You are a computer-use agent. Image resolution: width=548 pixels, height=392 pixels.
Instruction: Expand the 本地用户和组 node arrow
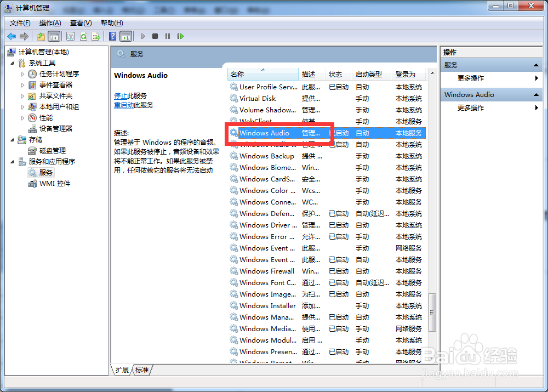coord(22,107)
